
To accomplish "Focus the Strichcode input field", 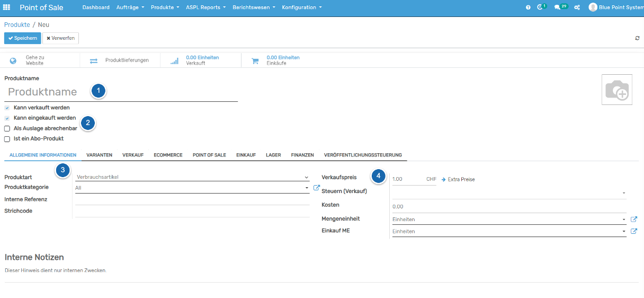I will tap(192, 211).
